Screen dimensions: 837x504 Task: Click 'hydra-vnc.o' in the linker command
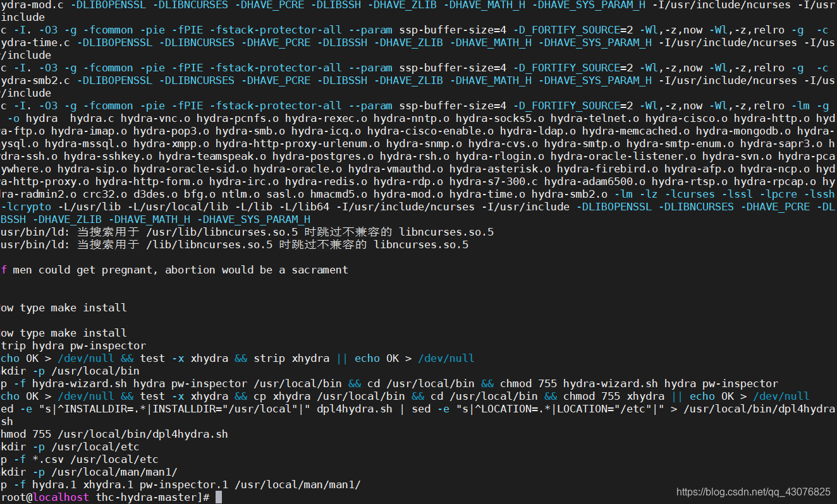click(156, 119)
